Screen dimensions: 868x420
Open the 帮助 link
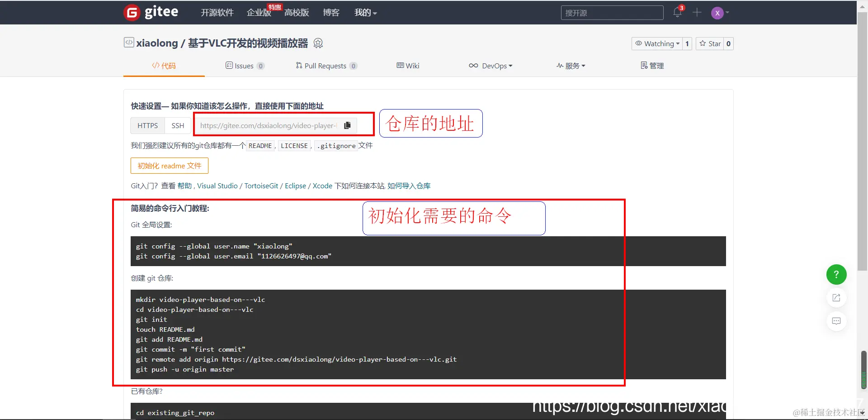click(x=184, y=186)
